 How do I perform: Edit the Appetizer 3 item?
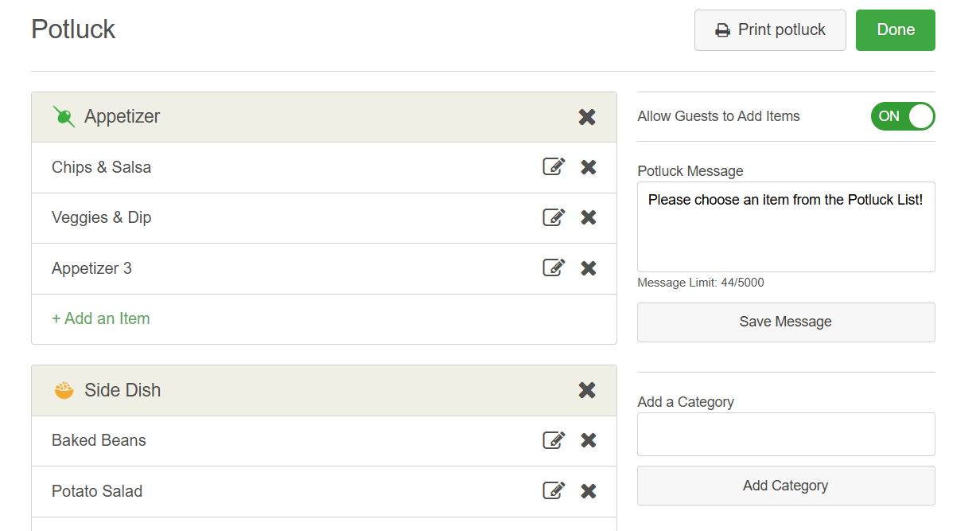(554, 268)
